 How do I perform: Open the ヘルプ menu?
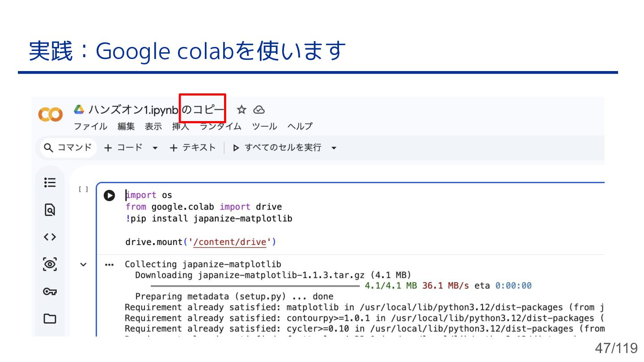click(x=300, y=126)
